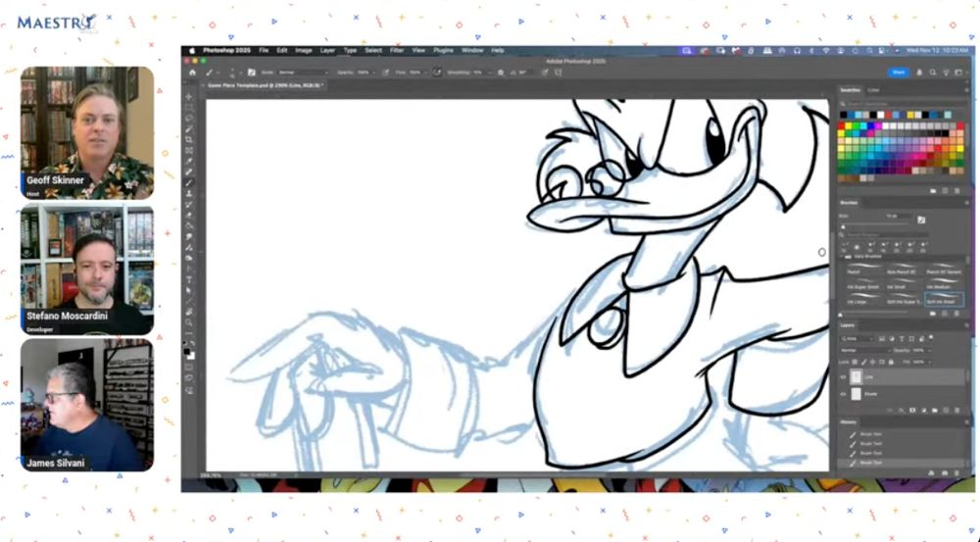
Task: Enable airbrush-style build-up effects
Action: (437, 73)
